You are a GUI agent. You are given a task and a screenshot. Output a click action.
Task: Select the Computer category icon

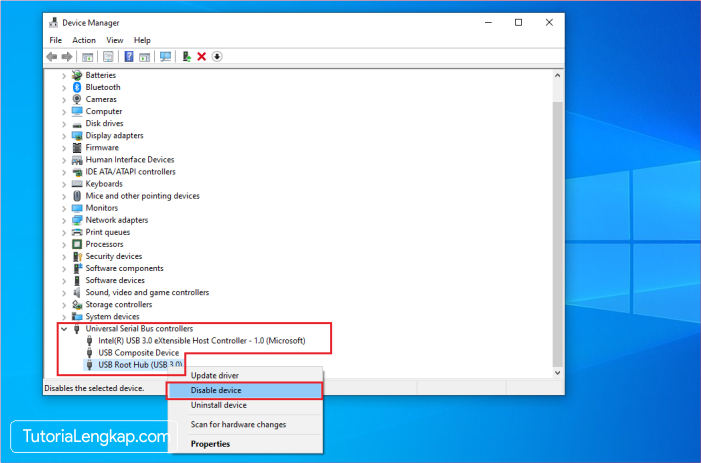click(77, 111)
